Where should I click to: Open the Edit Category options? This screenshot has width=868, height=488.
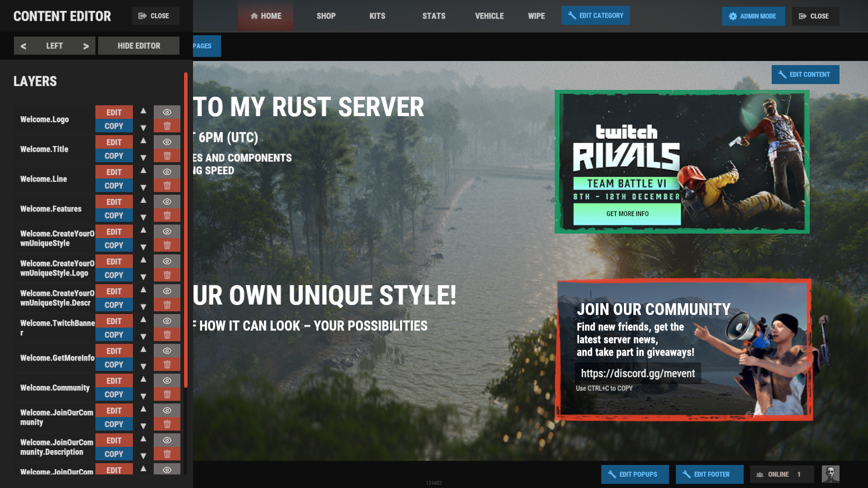tap(595, 16)
